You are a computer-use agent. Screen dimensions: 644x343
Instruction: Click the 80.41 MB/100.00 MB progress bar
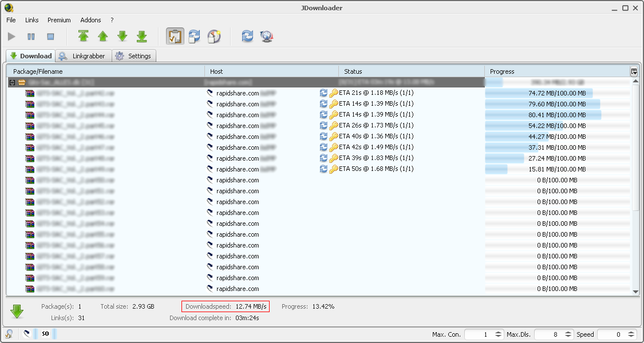(x=558, y=115)
